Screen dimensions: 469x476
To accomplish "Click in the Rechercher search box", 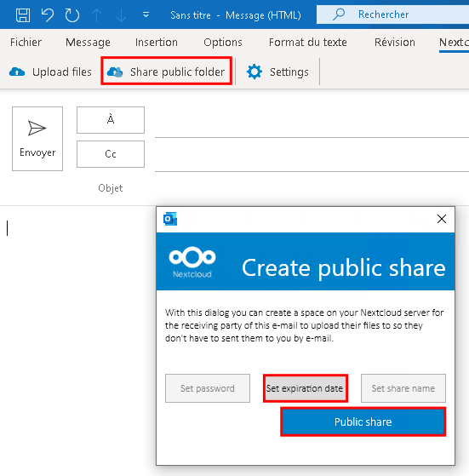I will tap(392, 14).
